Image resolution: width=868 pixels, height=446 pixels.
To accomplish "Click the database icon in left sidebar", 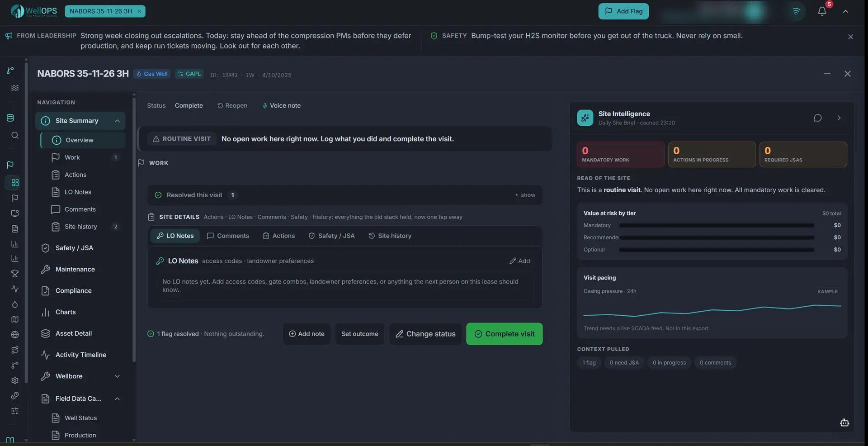I will [10, 118].
